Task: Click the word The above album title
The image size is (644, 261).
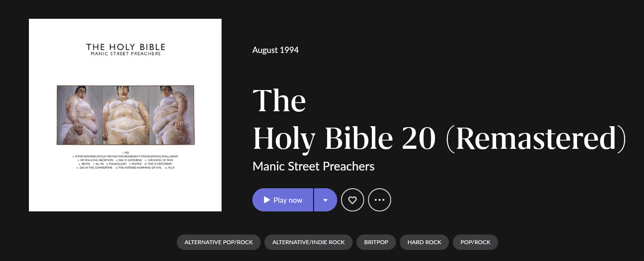Action: tap(279, 101)
